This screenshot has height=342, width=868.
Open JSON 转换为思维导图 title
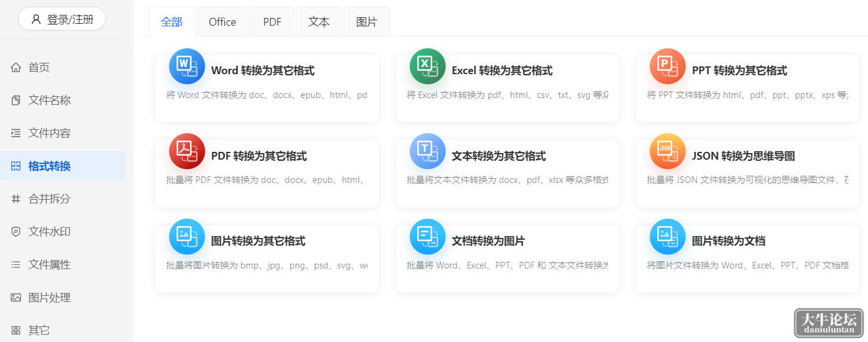coord(743,156)
